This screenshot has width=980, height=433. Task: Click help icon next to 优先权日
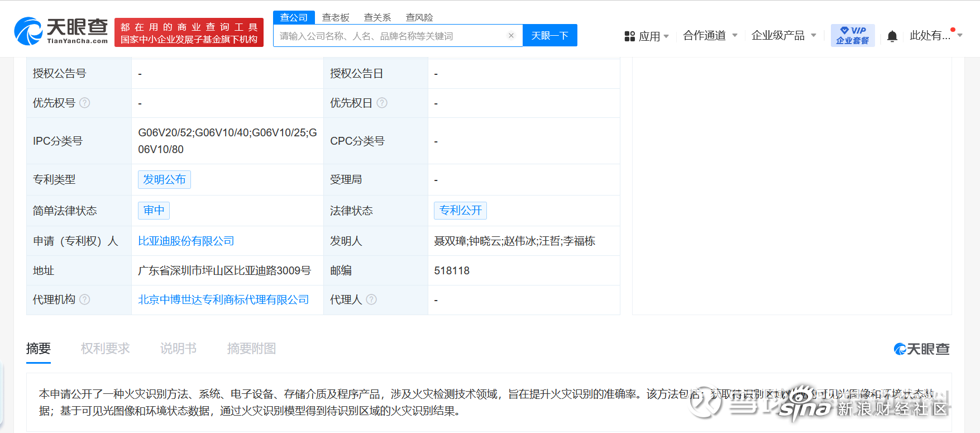(x=382, y=103)
